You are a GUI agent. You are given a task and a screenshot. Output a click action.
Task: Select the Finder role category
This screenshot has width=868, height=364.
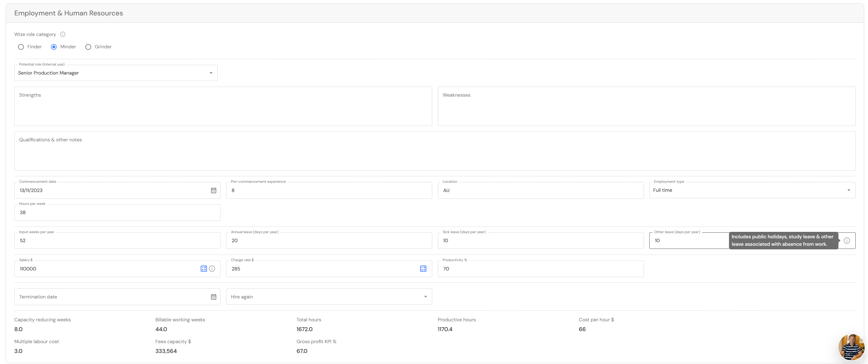point(21,47)
